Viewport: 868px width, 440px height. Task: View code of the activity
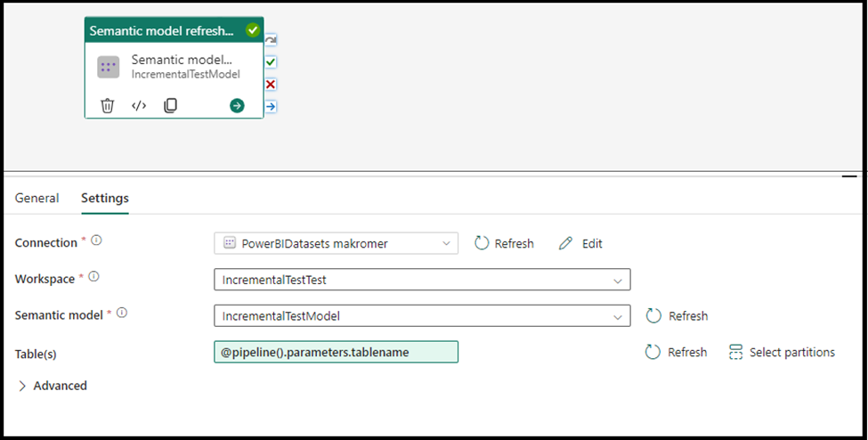[139, 105]
